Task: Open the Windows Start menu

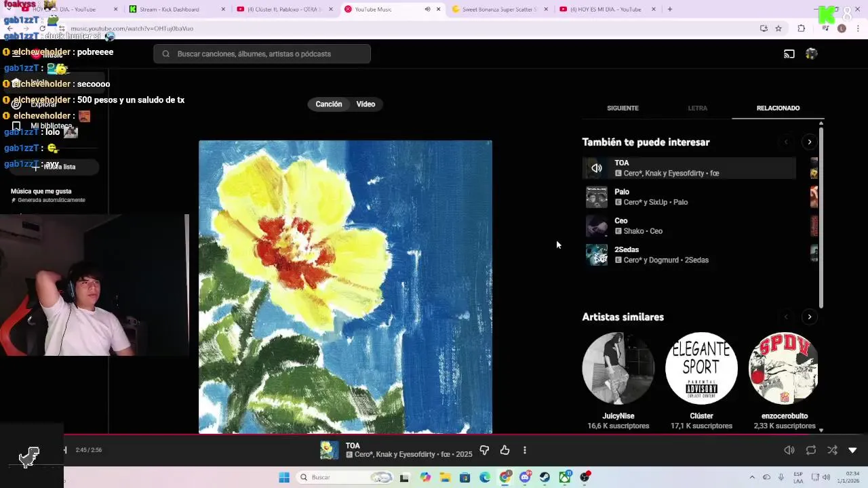Action: [x=284, y=477]
